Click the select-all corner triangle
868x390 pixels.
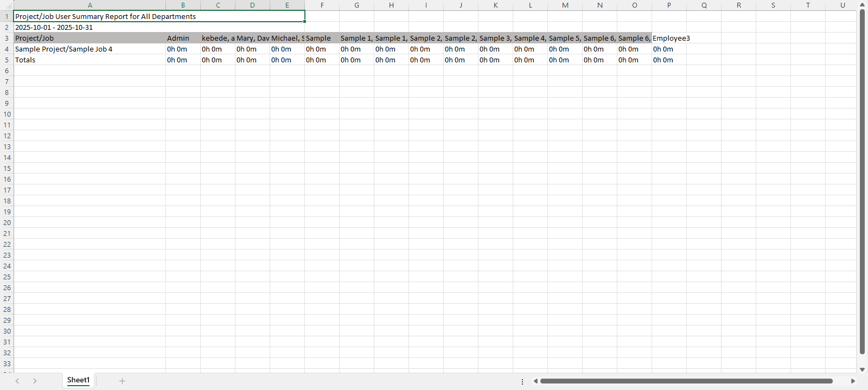(x=7, y=5)
